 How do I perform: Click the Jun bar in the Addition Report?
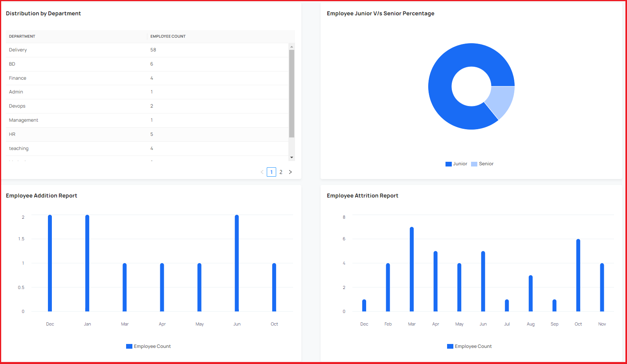click(237, 263)
